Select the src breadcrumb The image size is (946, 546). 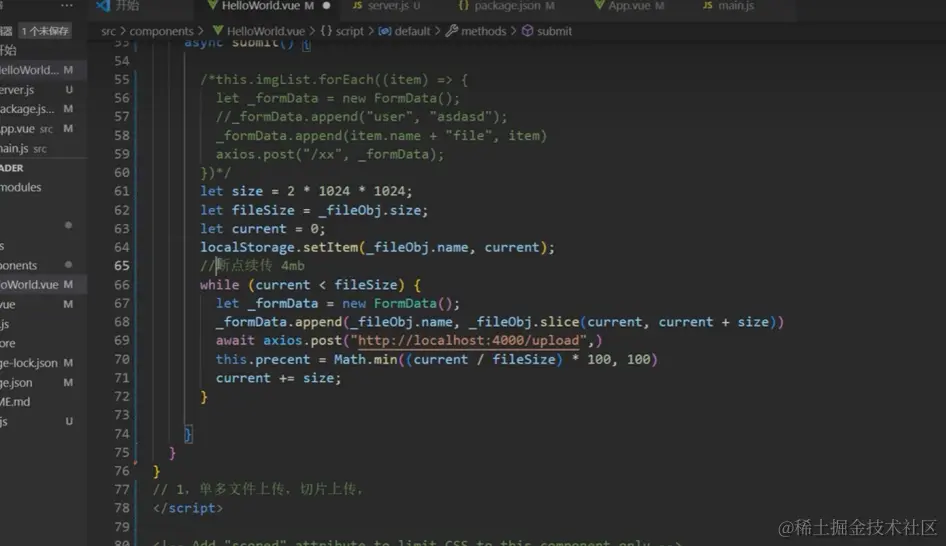(x=108, y=31)
